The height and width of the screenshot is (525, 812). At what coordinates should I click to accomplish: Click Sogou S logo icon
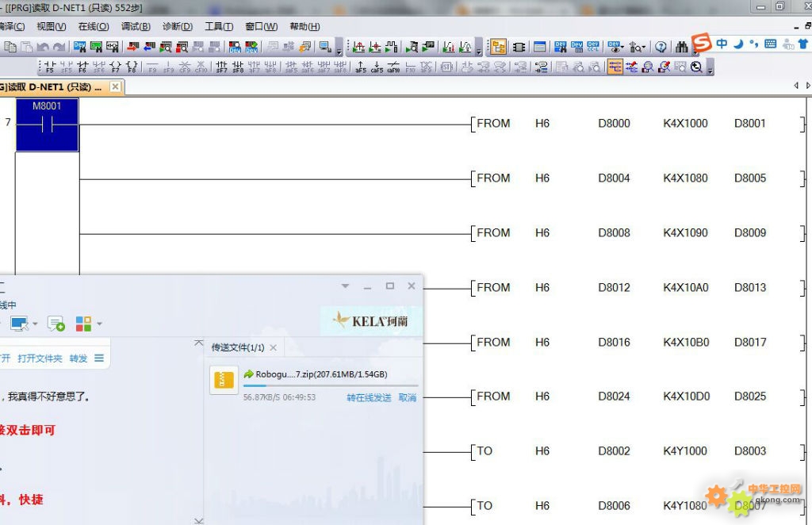[702, 43]
